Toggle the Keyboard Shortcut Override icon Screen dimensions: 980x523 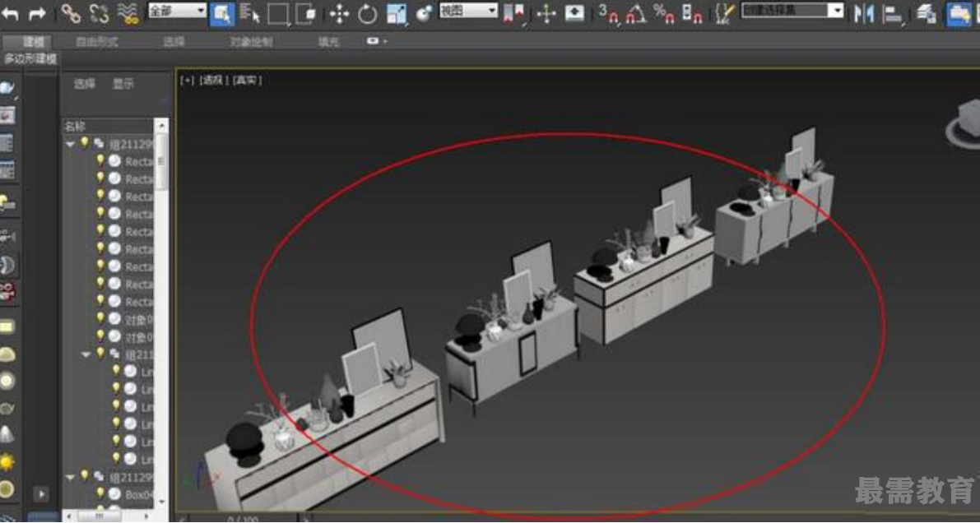point(574,14)
